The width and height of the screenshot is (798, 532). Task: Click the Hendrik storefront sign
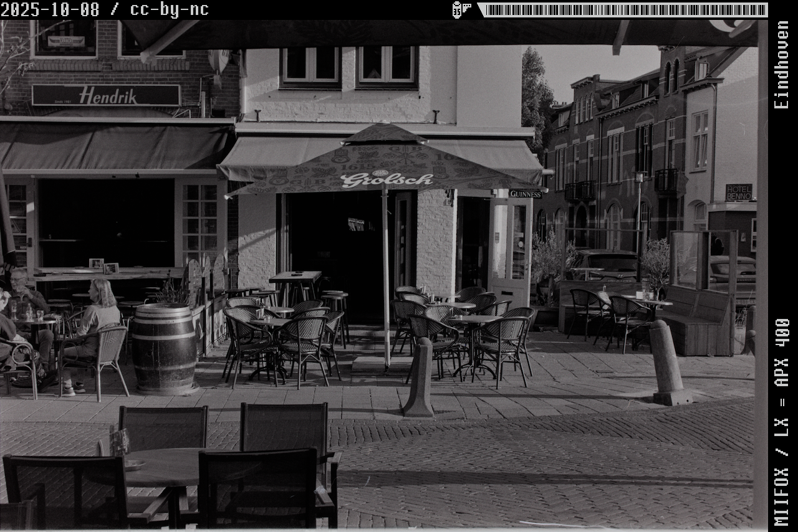106,95
